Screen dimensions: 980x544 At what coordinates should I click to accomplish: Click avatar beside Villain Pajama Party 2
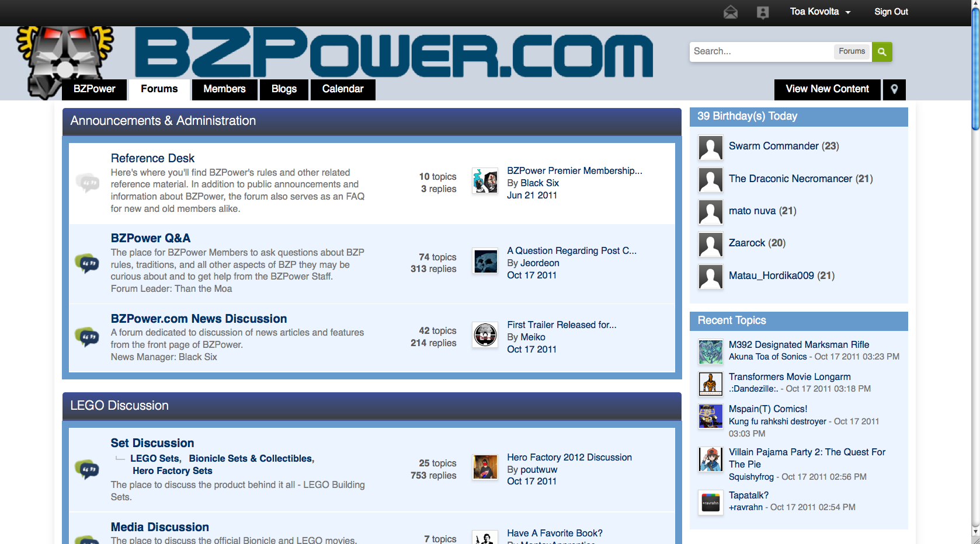[711, 459]
